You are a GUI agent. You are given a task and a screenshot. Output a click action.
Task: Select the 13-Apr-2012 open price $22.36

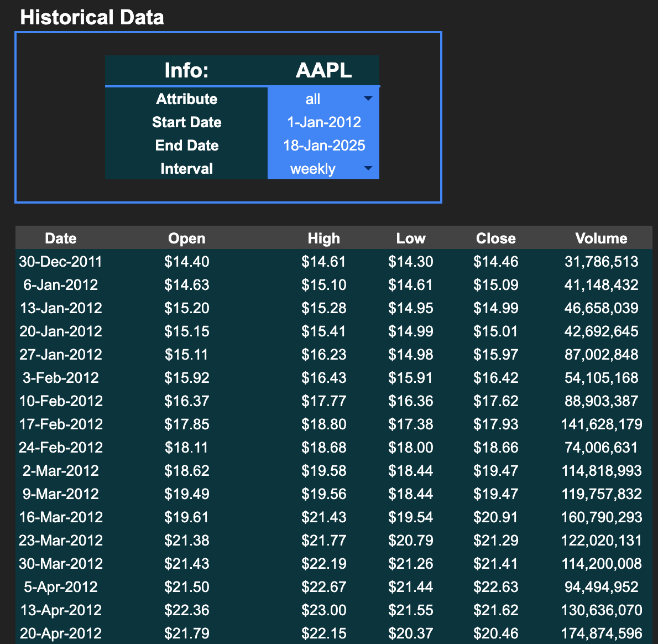(x=187, y=610)
